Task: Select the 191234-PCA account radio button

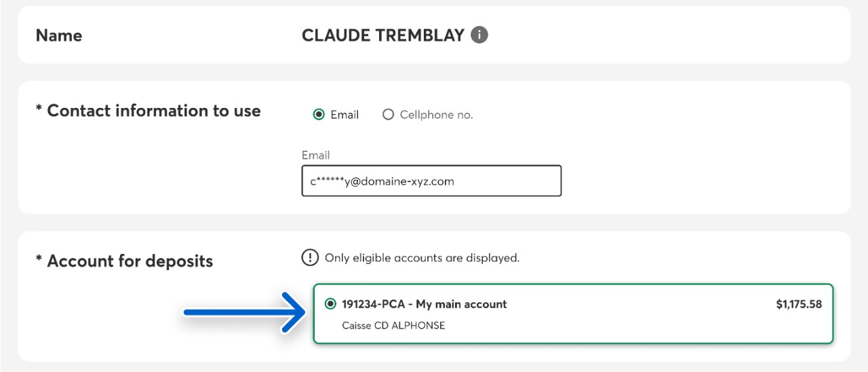Action: pos(330,304)
